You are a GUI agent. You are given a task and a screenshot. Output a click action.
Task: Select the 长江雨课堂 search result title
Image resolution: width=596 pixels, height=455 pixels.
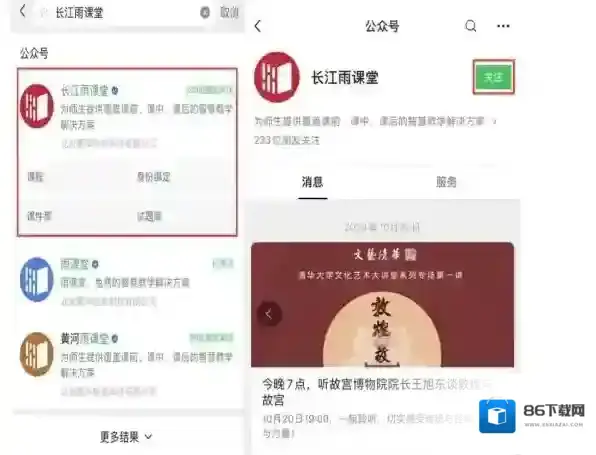click(x=85, y=91)
